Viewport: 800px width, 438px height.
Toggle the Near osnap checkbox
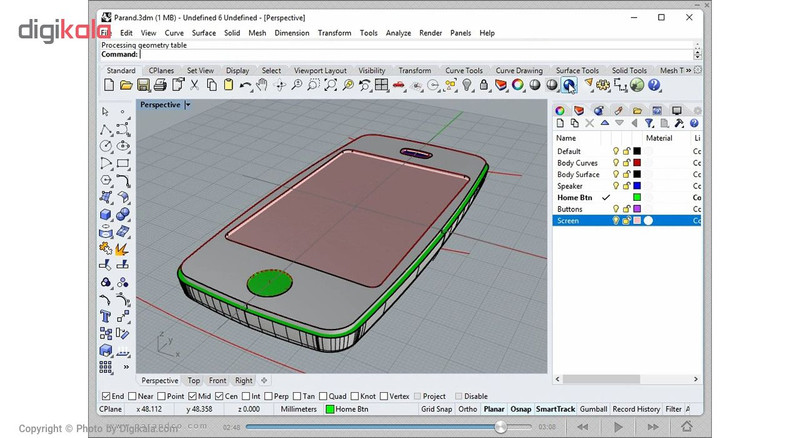pyautogui.click(x=132, y=396)
